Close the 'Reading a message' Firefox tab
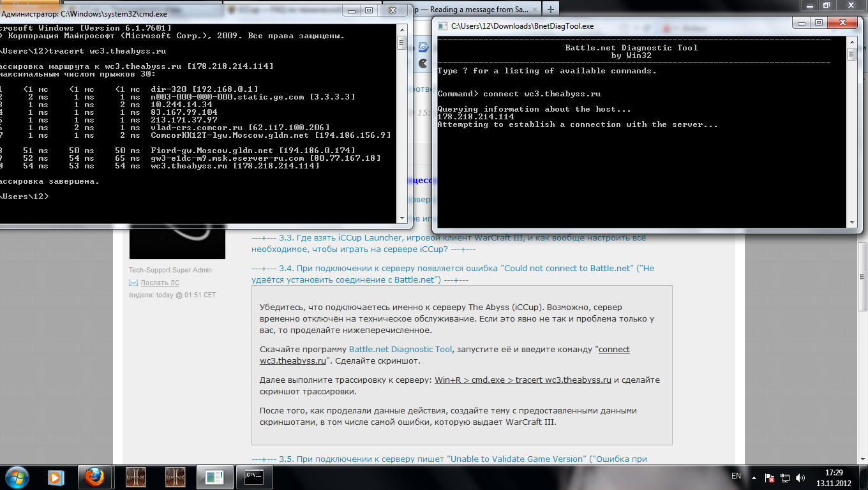The height and width of the screenshot is (490, 868). coord(534,10)
